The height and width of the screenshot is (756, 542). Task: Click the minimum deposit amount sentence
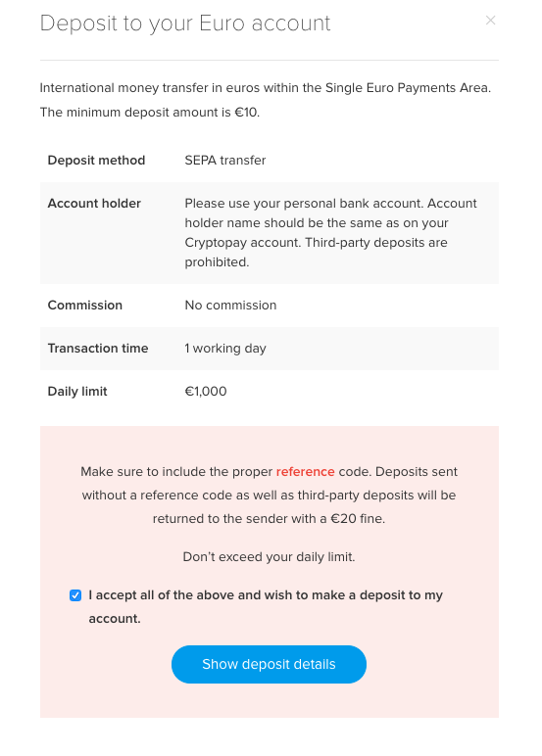click(x=150, y=113)
